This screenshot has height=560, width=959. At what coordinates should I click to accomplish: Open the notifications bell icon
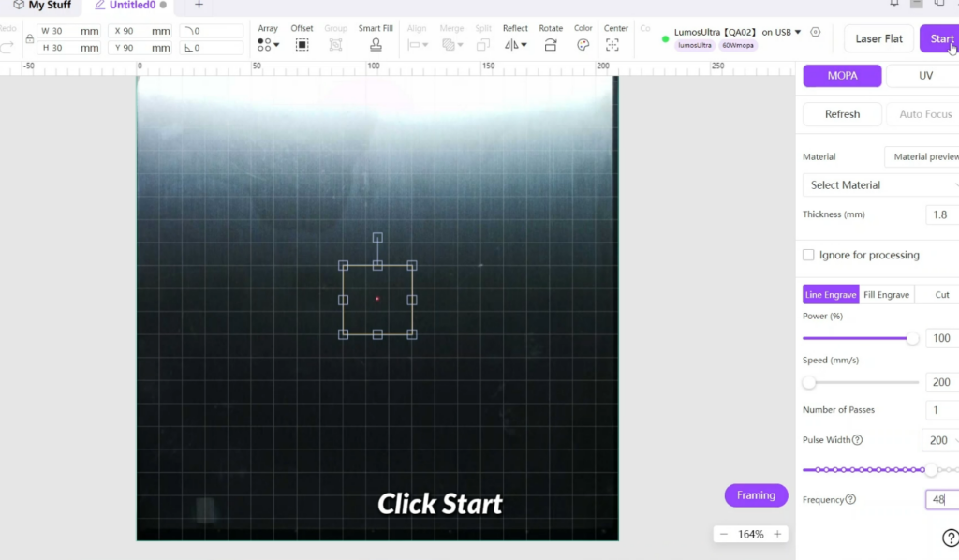pyautogui.click(x=894, y=4)
